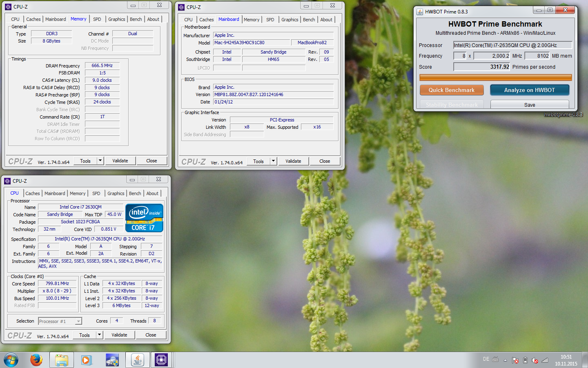Image resolution: width=588 pixels, height=368 pixels.
Task: Open Bench tab in the CPU window
Action: [x=135, y=193]
